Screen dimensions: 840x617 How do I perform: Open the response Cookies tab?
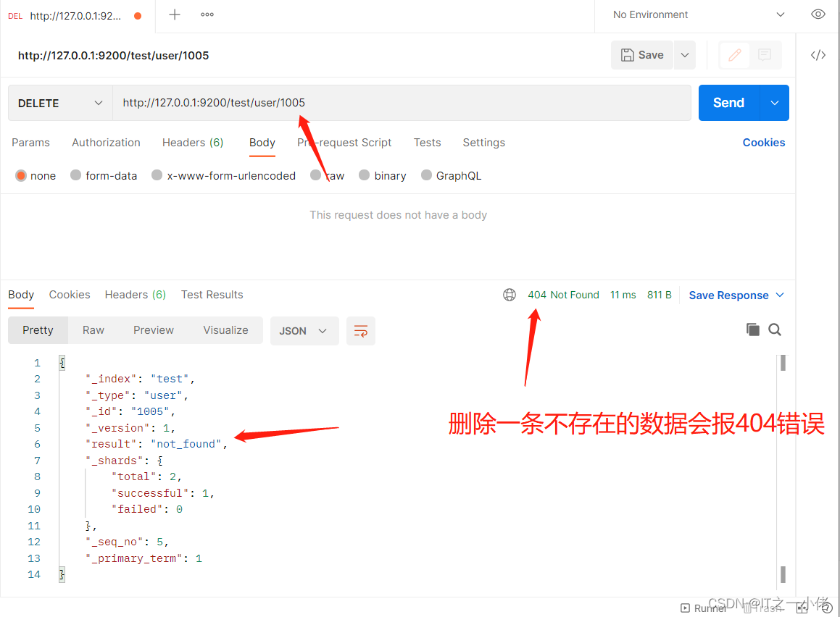point(70,295)
